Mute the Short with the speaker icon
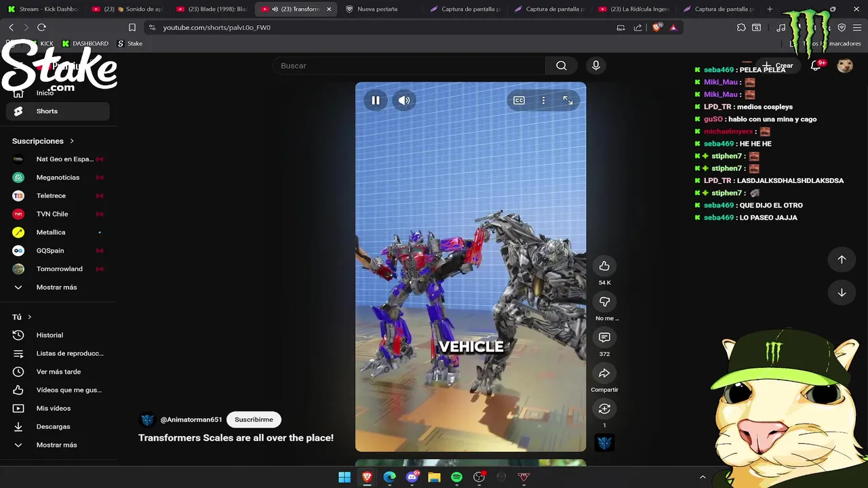This screenshot has height=488, width=868. click(404, 100)
